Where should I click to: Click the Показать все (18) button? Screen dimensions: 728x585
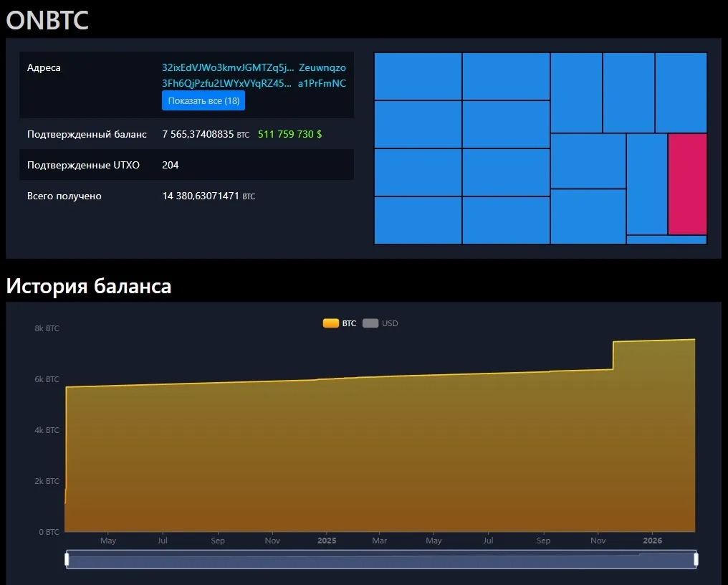tap(203, 101)
